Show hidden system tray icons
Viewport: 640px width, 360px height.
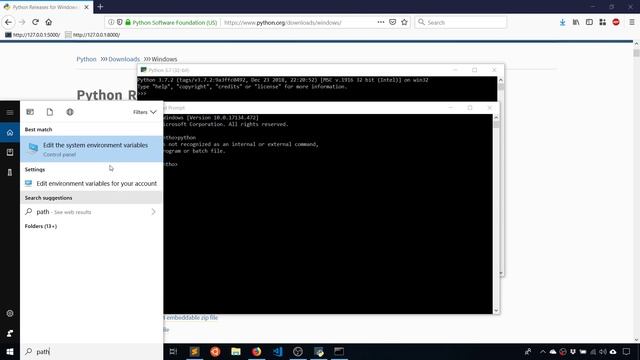(x=542, y=352)
